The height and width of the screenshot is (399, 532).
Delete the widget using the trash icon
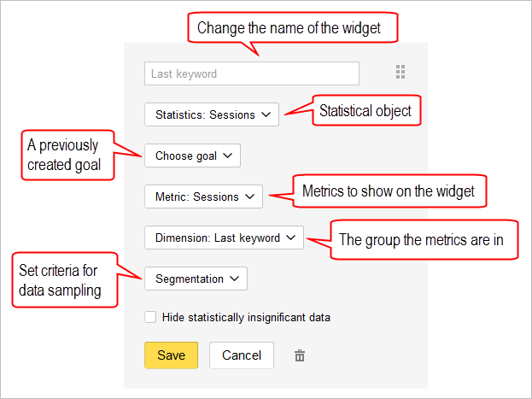[300, 355]
